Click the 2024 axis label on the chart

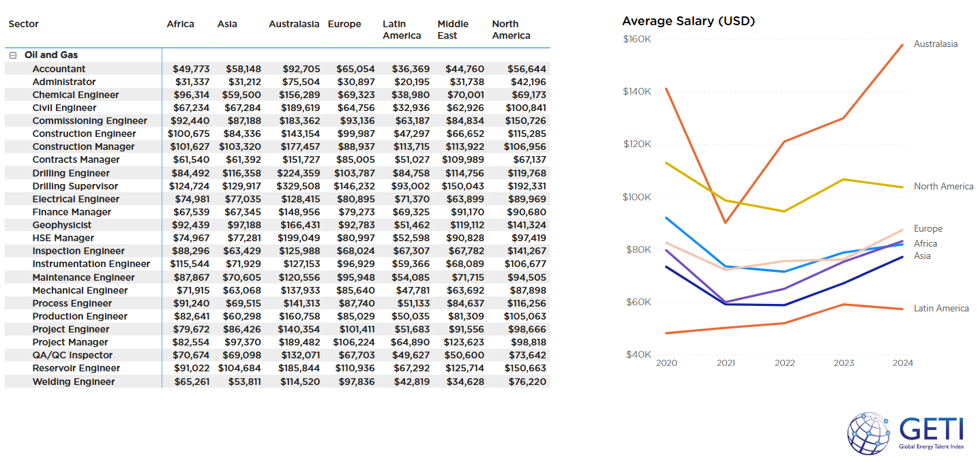pos(903,363)
